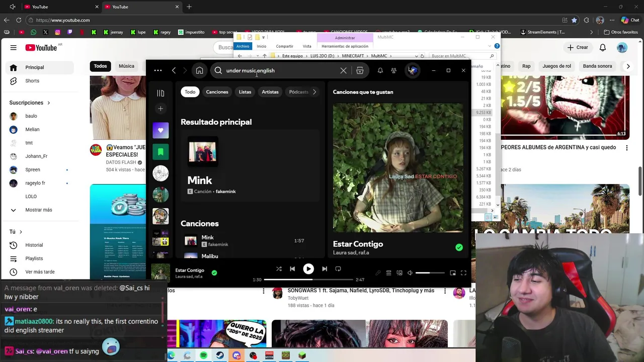This screenshot has height=362, width=644.
Task: Open Otros favoritos bookmarks folder
Action: tap(620, 32)
